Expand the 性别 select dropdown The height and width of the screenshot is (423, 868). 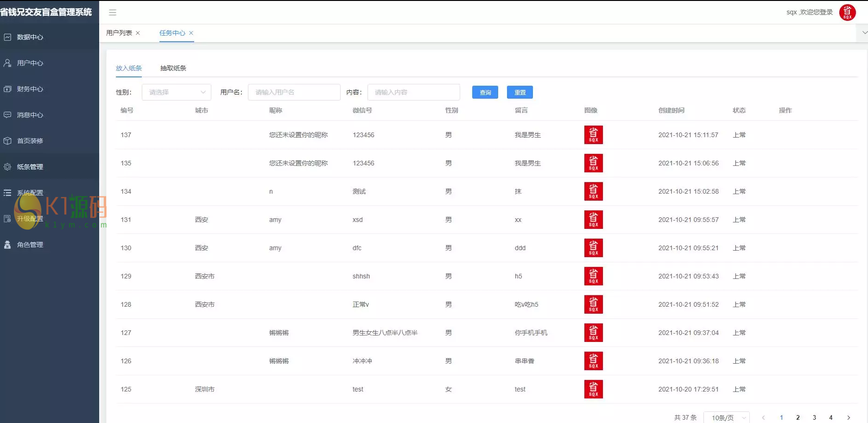point(177,92)
